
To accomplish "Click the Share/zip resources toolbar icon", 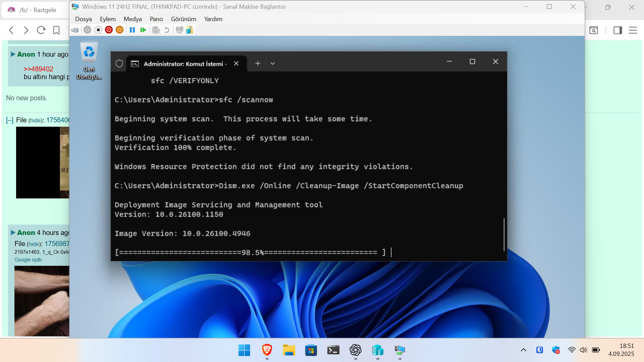I will (x=190, y=30).
